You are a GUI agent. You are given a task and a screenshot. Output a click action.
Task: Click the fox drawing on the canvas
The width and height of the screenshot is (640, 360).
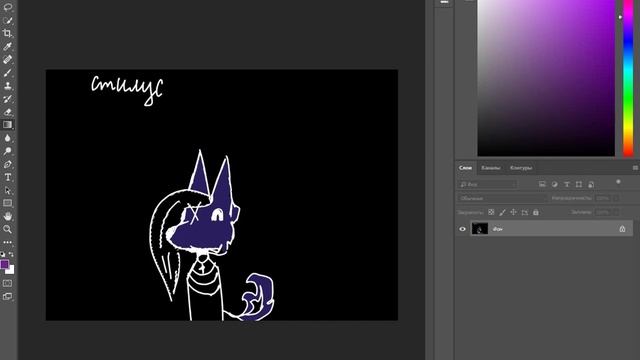(212, 236)
